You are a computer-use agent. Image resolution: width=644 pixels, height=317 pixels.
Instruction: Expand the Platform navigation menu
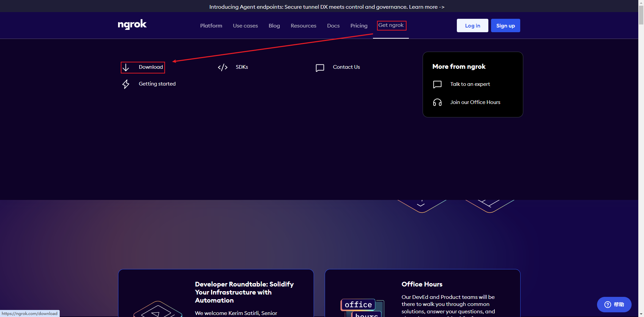(x=211, y=26)
